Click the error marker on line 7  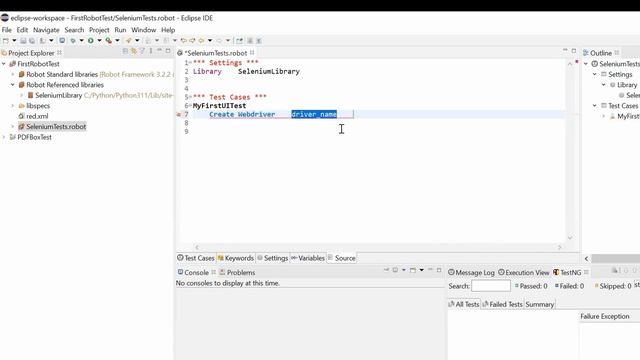178,114
